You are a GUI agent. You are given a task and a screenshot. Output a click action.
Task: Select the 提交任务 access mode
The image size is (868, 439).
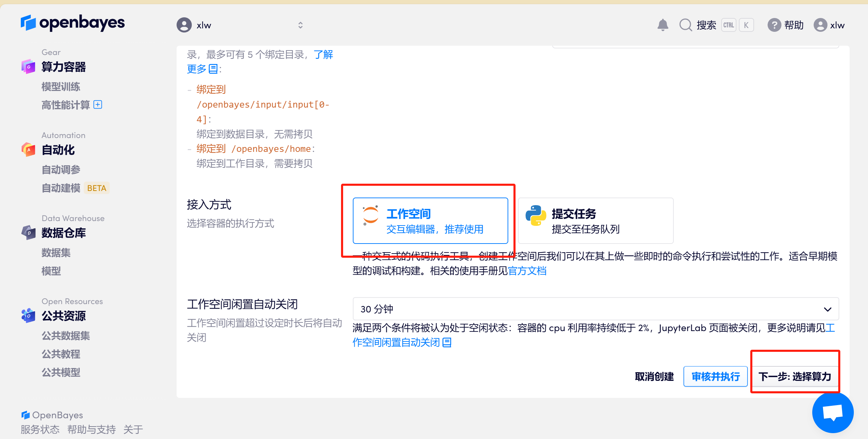coord(596,221)
